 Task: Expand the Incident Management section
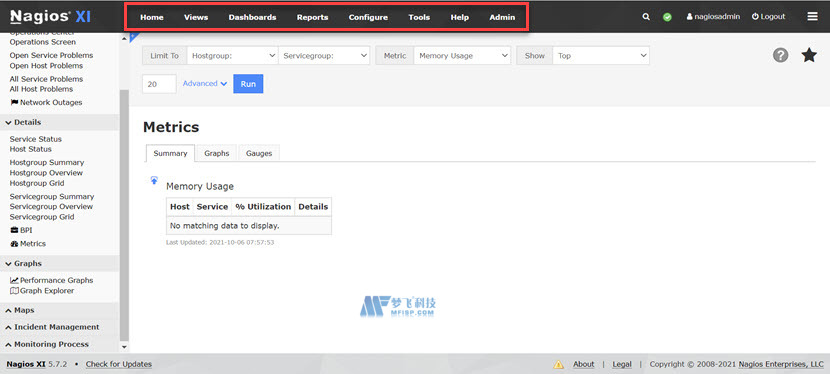tap(59, 327)
